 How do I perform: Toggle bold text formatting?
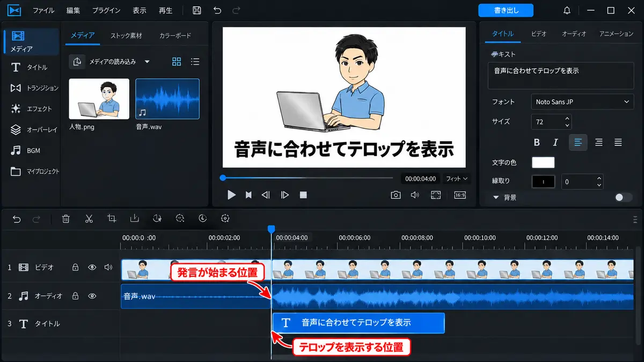(x=537, y=142)
